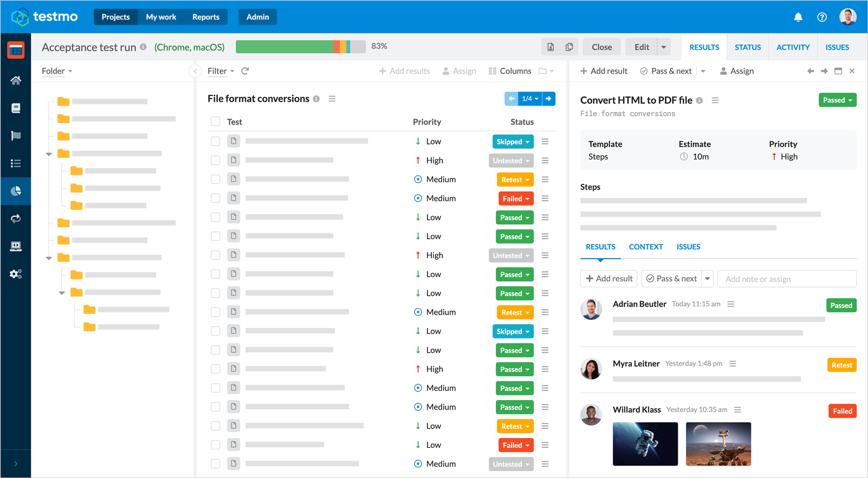Open File format conversions hamburger menu
Image resolution: width=868 pixels, height=478 pixels.
tap(332, 99)
